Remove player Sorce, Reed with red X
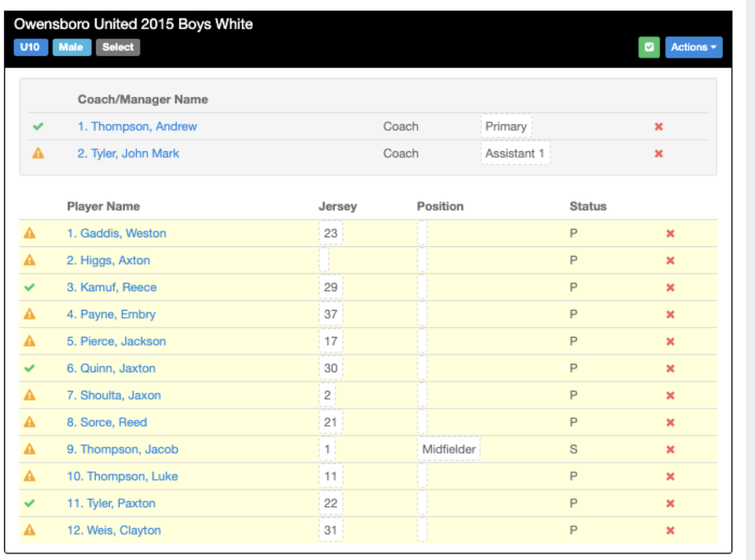This screenshot has height=560, width=755. tap(670, 422)
